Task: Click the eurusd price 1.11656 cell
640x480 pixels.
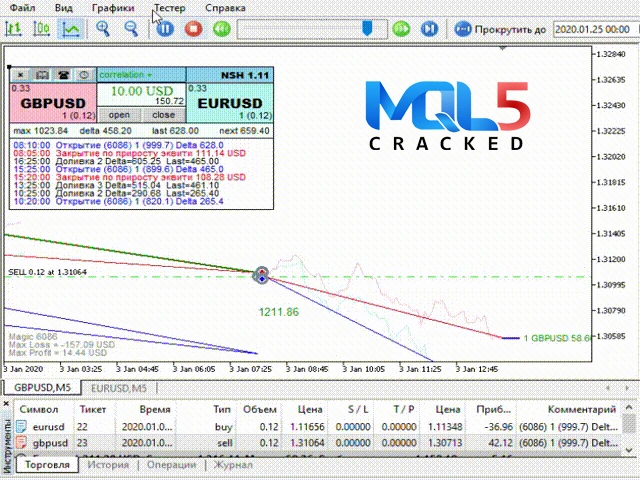Action: 307,427
